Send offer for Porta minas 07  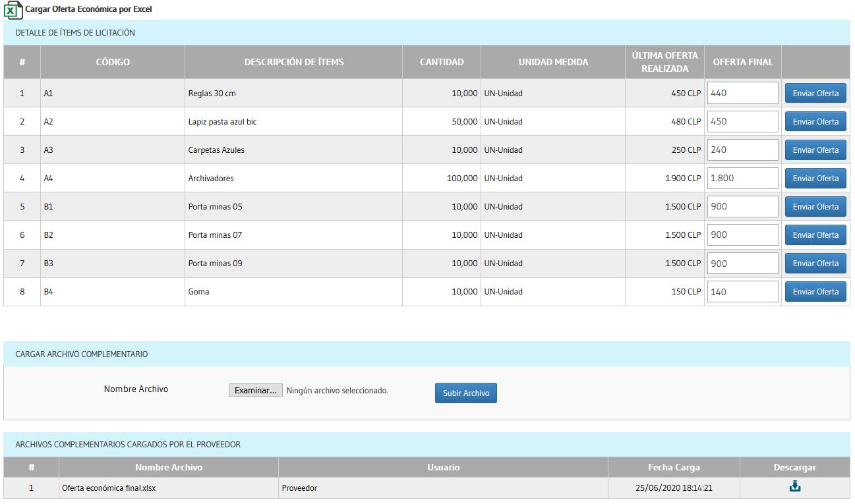[x=815, y=235]
